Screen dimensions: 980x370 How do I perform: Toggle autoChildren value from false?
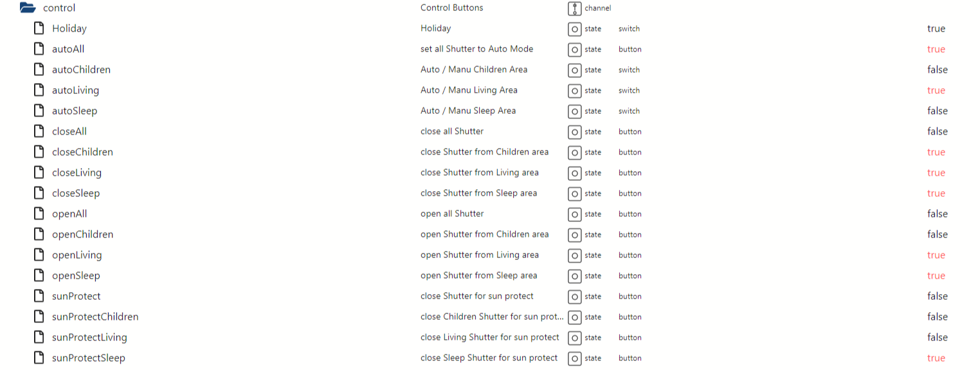pyautogui.click(x=937, y=69)
